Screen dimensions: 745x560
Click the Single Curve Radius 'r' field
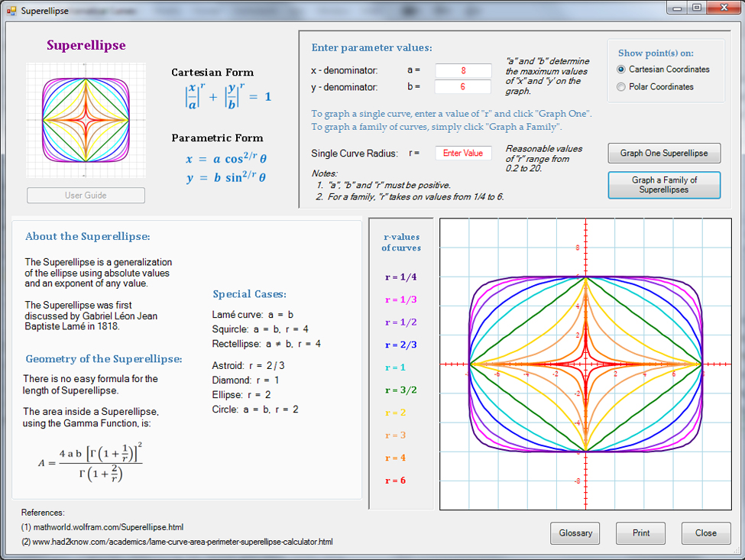[463, 153]
